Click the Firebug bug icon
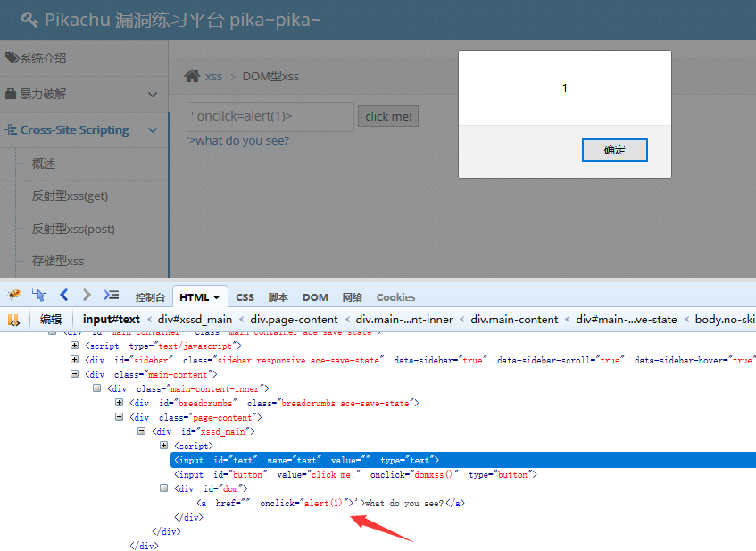The image size is (756, 551). click(x=14, y=295)
